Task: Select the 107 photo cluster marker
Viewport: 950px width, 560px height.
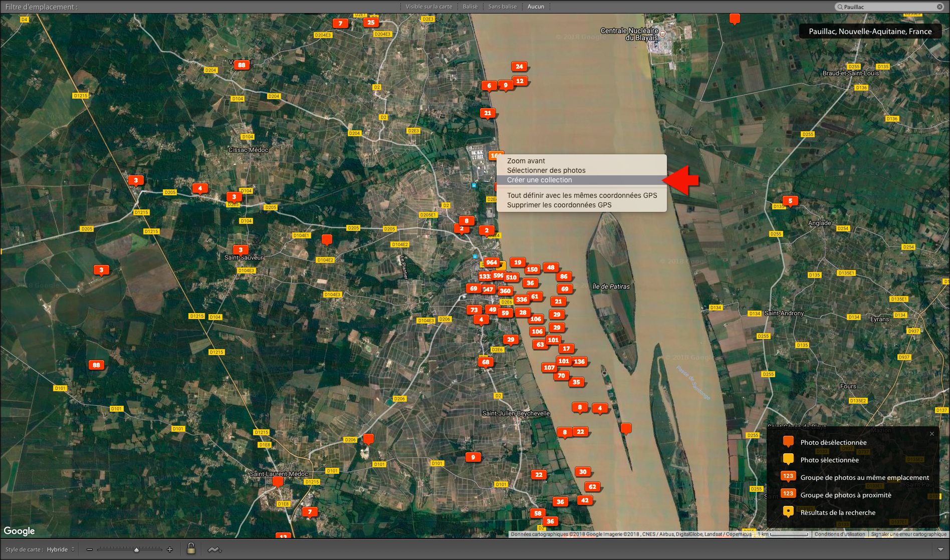Action: click(549, 367)
